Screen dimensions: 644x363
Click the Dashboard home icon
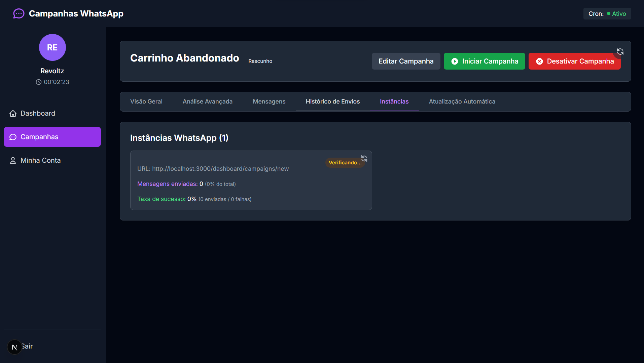pyautogui.click(x=13, y=114)
